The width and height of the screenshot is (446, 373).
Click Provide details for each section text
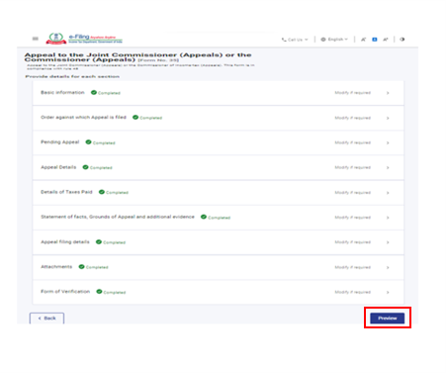[72, 76]
